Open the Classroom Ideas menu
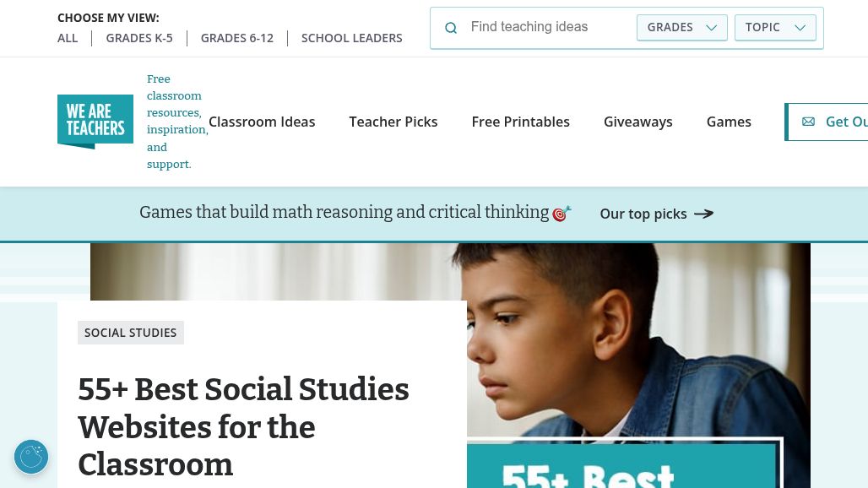The width and height of the screenshot is (868, 488). tap(262, 122)
